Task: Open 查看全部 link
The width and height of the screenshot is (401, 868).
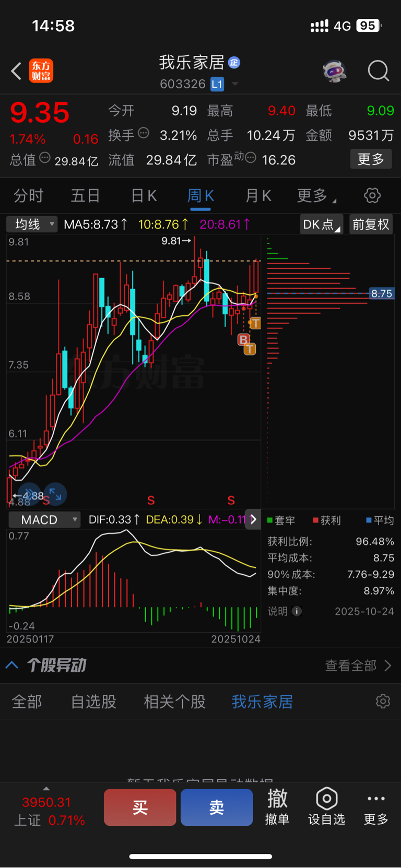Action: coord(358,665)
